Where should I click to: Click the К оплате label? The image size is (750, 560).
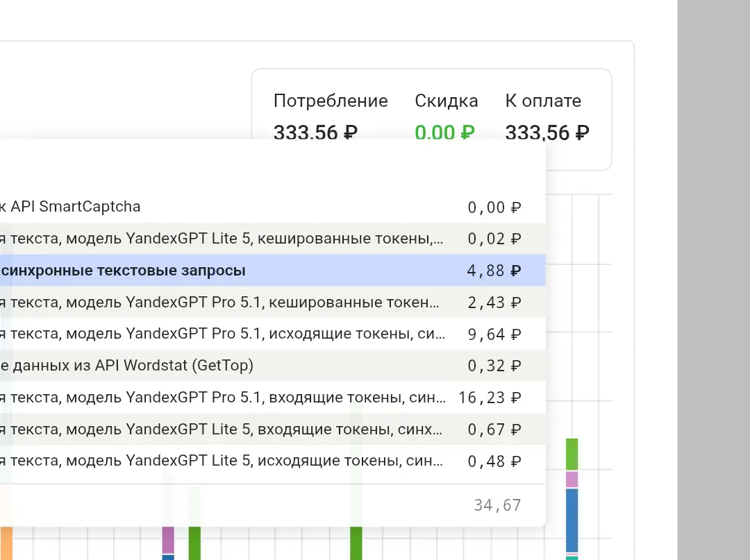(x=543, y=101)
